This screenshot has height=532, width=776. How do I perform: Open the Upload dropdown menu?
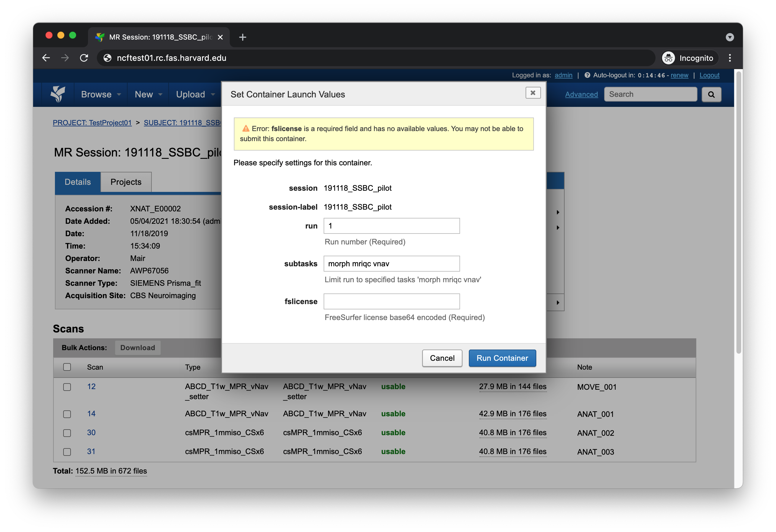tap(195, 94)
